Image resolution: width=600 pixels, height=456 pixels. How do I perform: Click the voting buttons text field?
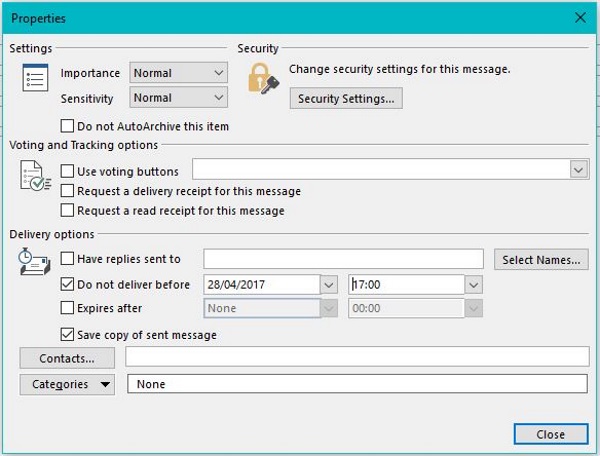(x=381, y=169)
